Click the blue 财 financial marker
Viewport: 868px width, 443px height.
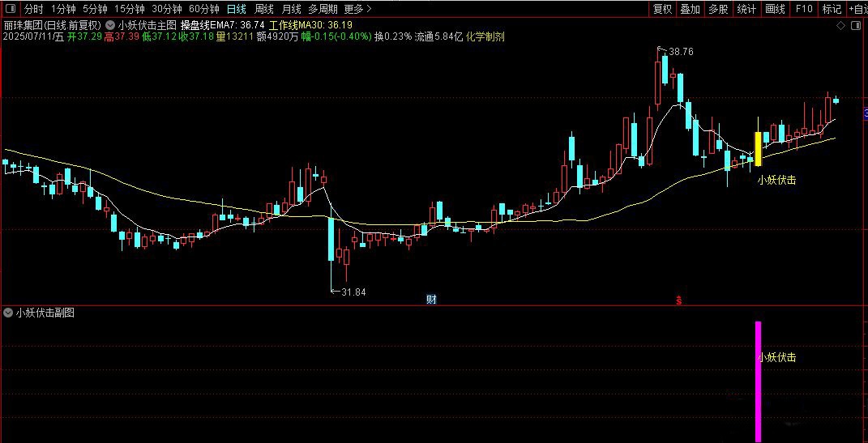pyautogui.click(x=432, y=300)
